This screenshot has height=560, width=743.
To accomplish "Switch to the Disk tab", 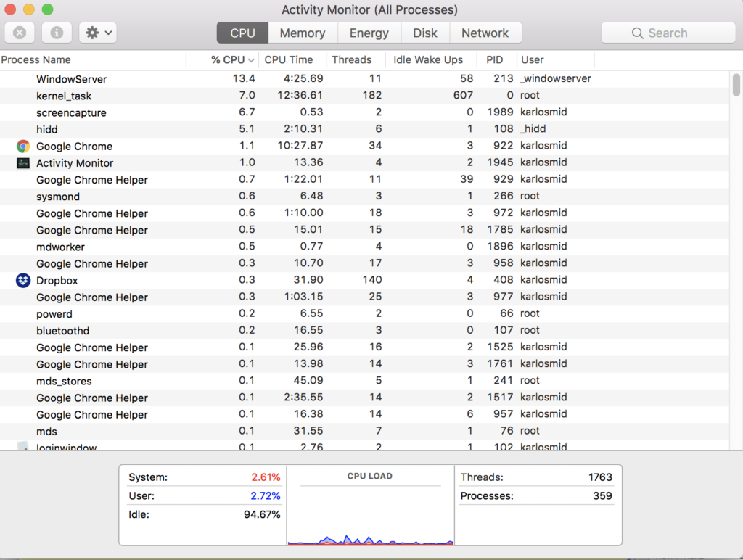I will point(425,33).
